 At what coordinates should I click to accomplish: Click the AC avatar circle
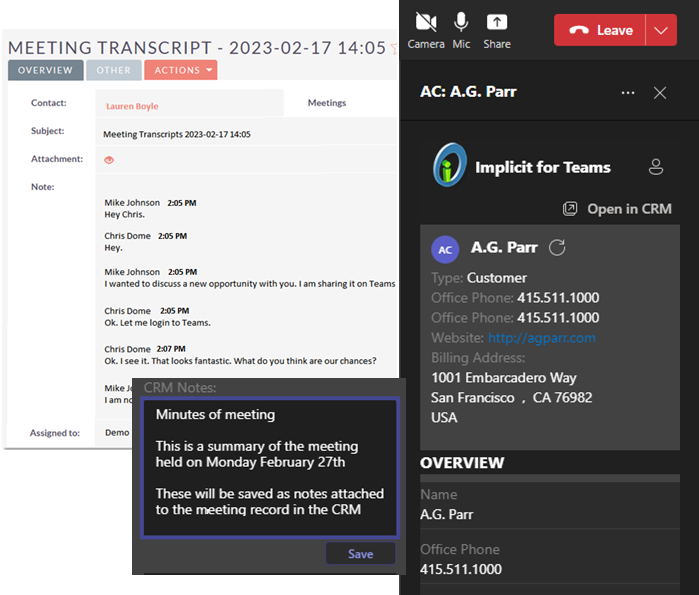445,249
